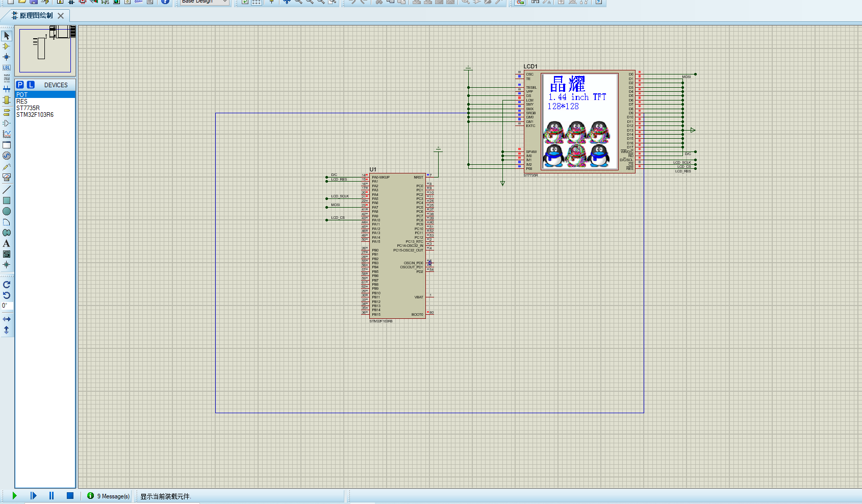The image size is (862, 504).
Task: Stop the simulation
Action: tap(70, 495)
